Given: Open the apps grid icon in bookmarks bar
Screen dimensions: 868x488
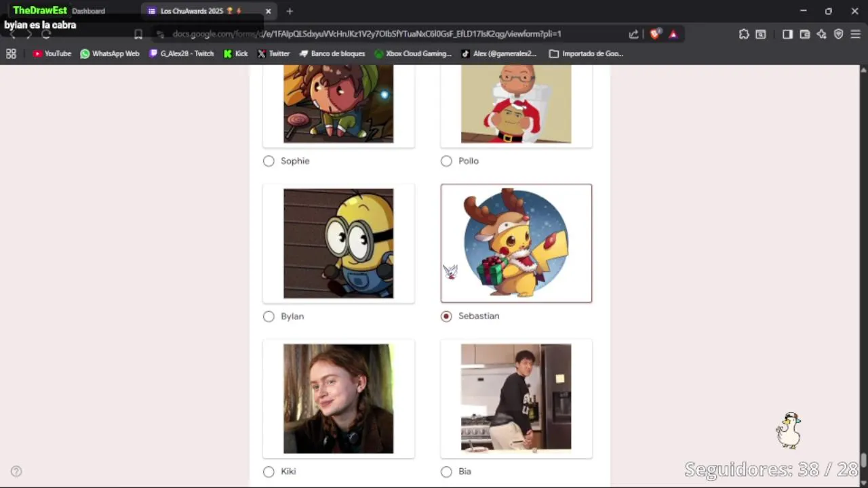Looking at the screenshot, I should [11, 54].
